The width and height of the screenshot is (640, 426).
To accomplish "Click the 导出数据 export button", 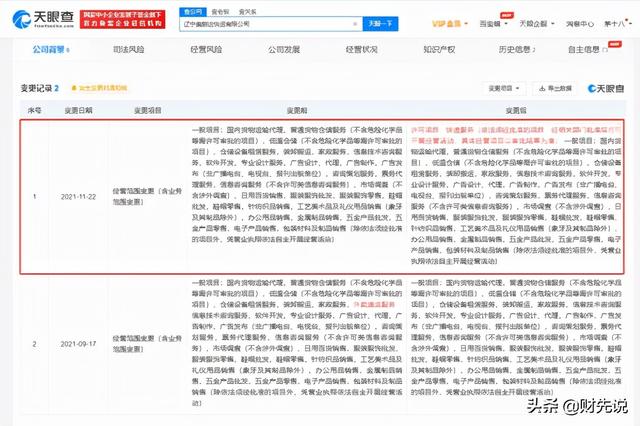I will (x=555, y=88).
